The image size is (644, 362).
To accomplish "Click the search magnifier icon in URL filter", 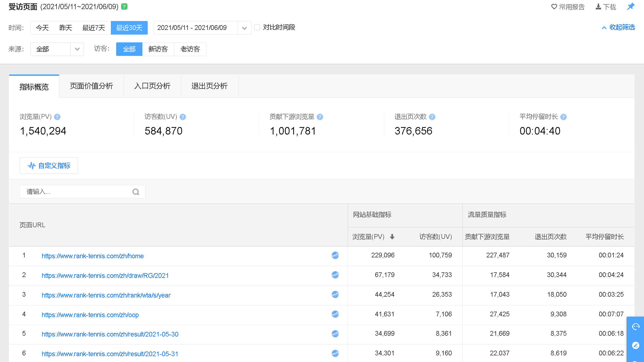I will 136,192.
